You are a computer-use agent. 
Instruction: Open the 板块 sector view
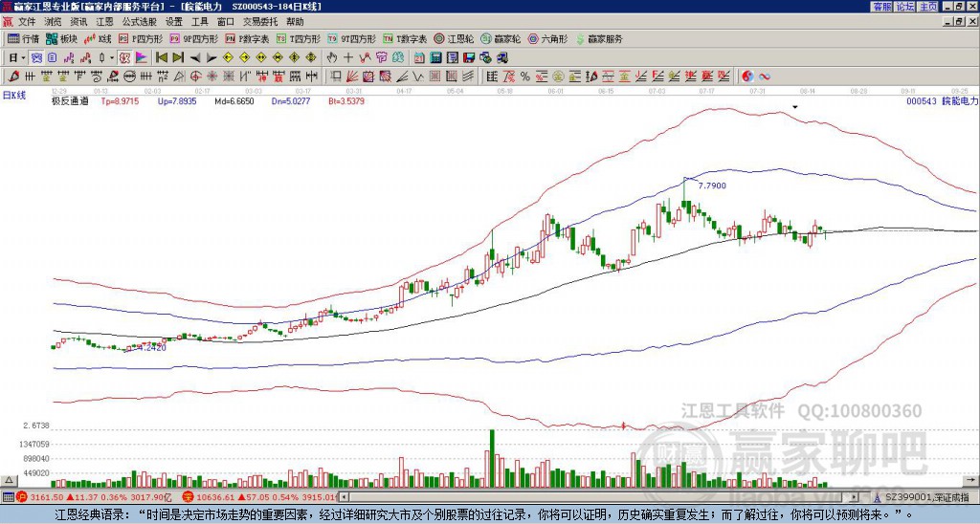click(x=61, y=38)
